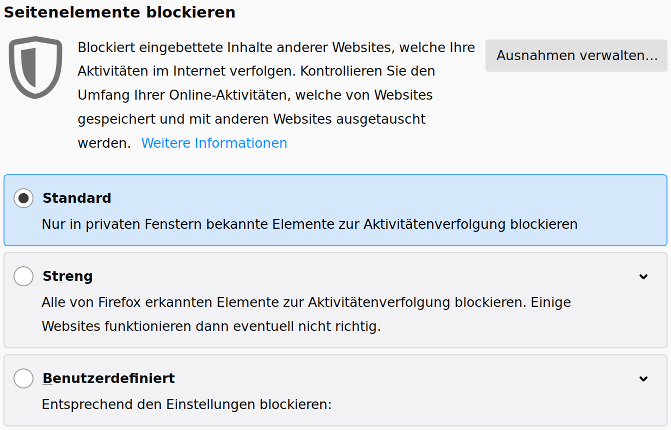The height and width of the screenshot is (430, 671).
Task: Select the Standard radio button
Action: pos(23,198)
